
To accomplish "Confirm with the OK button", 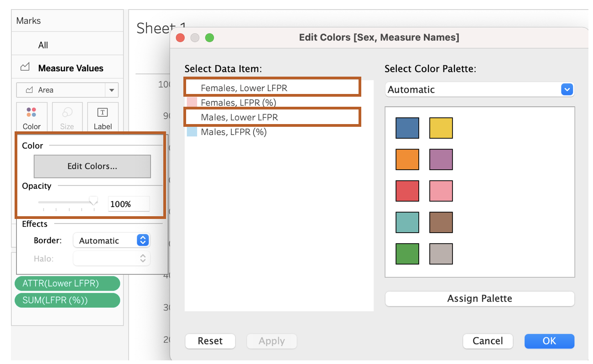I will click(x=549, y=341).
